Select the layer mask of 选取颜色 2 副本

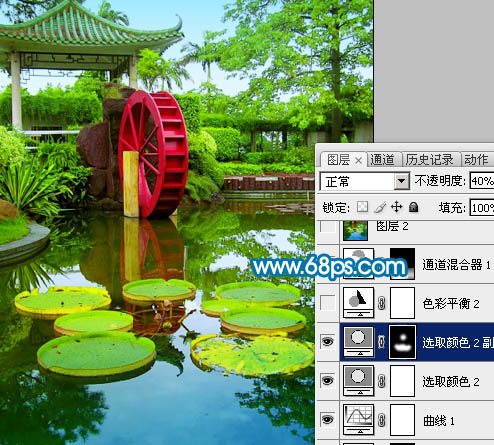[x=403, y=342]
